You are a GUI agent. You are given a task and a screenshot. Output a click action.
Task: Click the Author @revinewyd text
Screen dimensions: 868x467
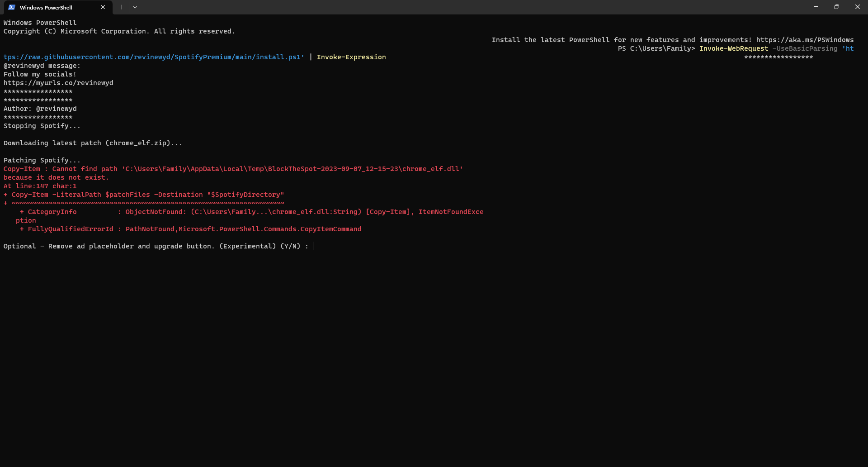point(40,109)
